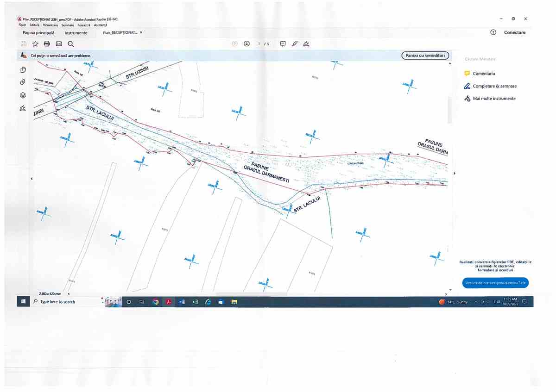The image size is (556, 392).
Task: Click the star bookmark icon in toolbar
Action: point(35,44)
